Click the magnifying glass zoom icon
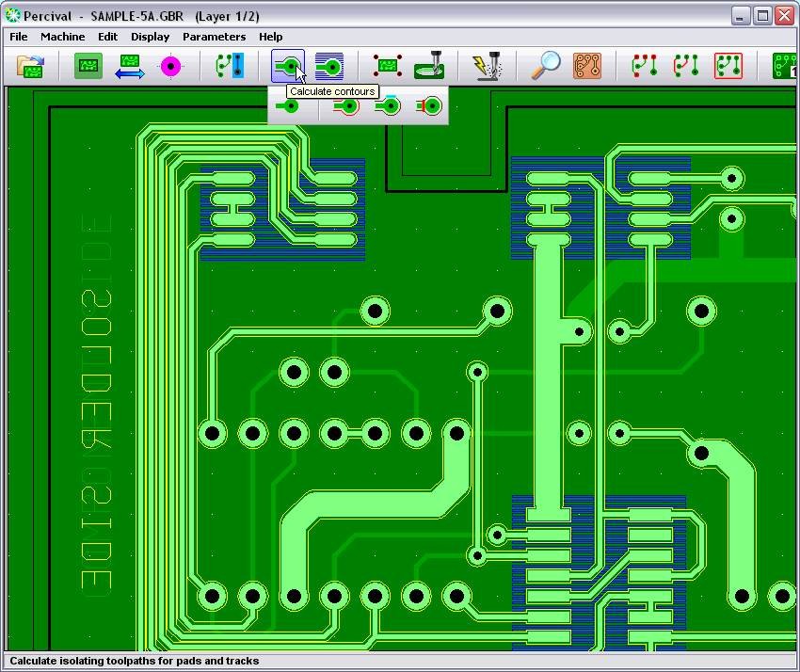 coord(546,66)
